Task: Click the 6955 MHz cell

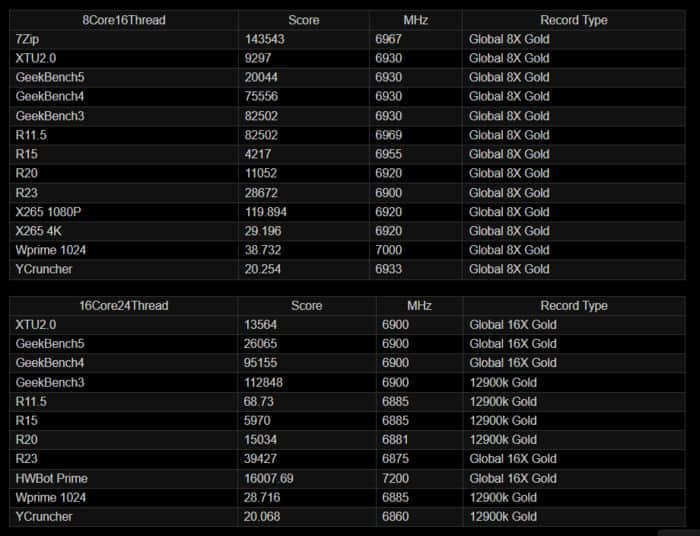Action: (388, 154)
